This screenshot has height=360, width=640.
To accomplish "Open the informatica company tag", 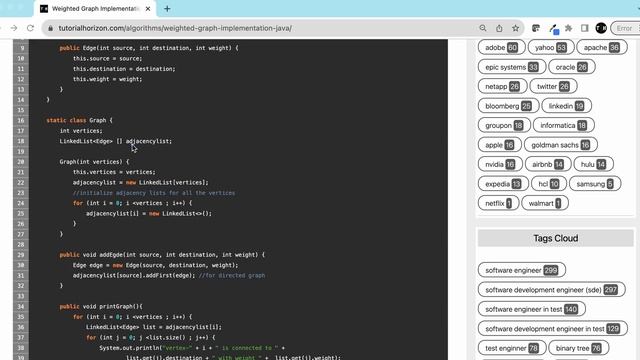I will tap(563, 125).
